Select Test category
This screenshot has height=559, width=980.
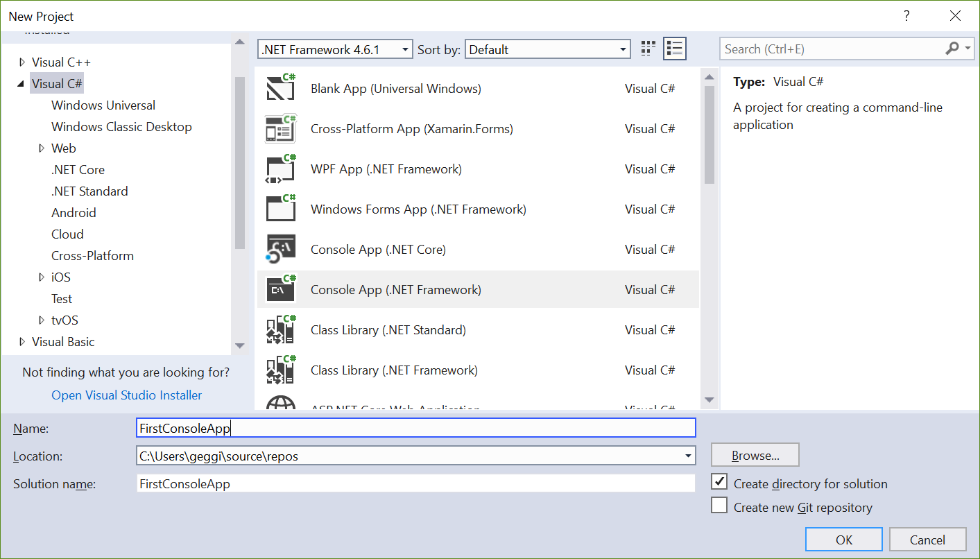coord(62,299)
